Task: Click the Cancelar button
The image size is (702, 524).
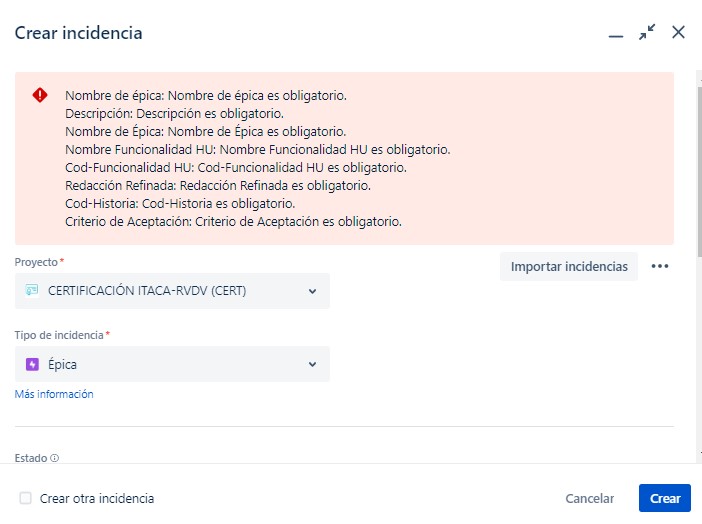Action: [x=589, y=498]
